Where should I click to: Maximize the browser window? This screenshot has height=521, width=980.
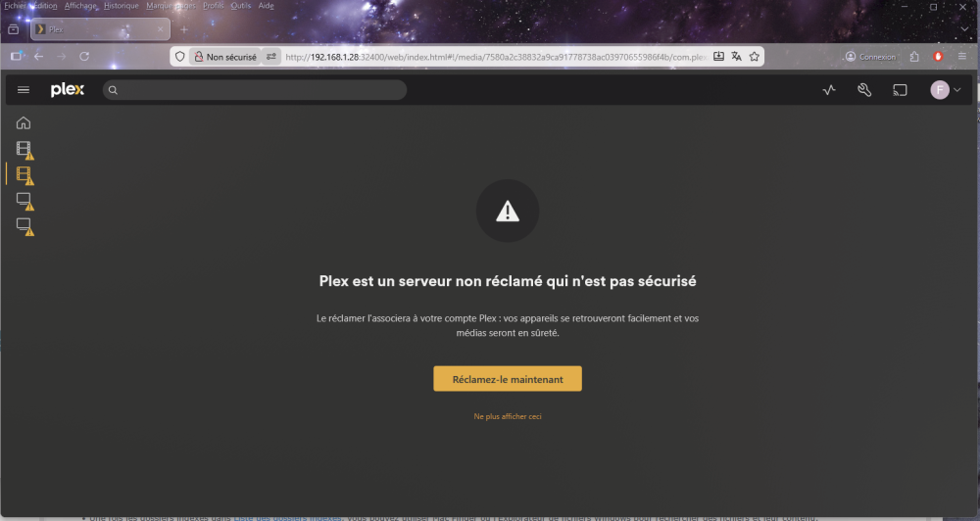[933, 7]
